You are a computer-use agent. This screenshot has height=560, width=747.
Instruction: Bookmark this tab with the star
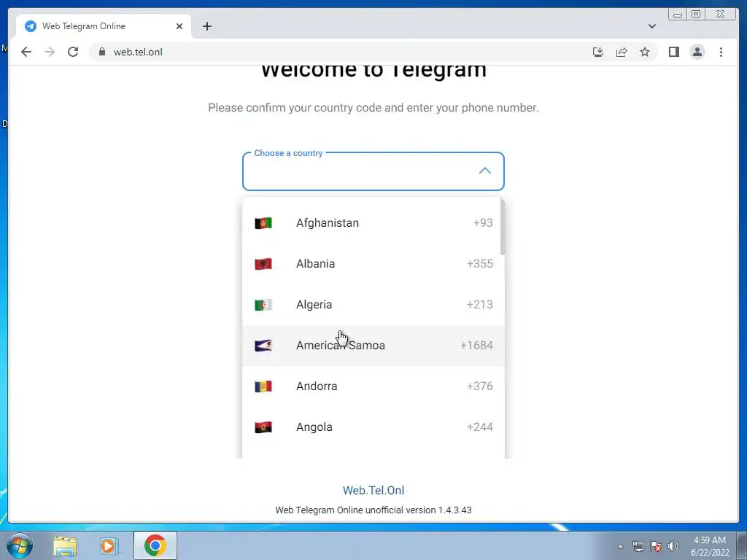click(x=645, y=52)
